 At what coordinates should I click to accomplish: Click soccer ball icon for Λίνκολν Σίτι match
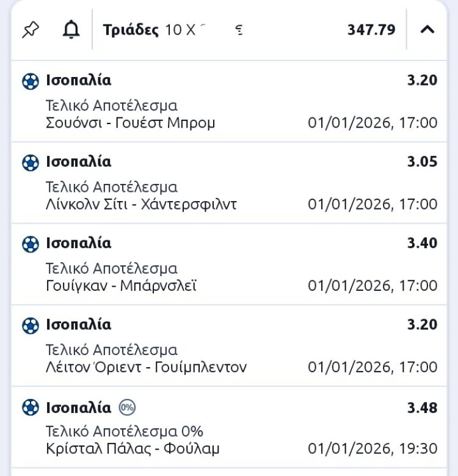(30, 163)
